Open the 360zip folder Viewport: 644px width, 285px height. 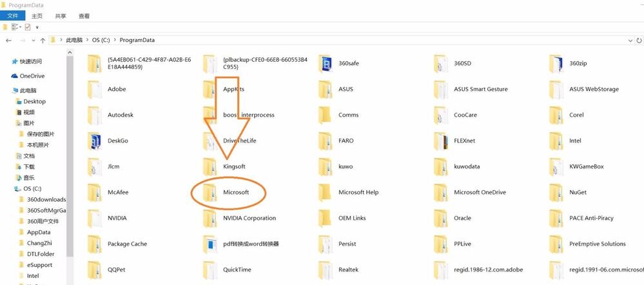(569, 63)
